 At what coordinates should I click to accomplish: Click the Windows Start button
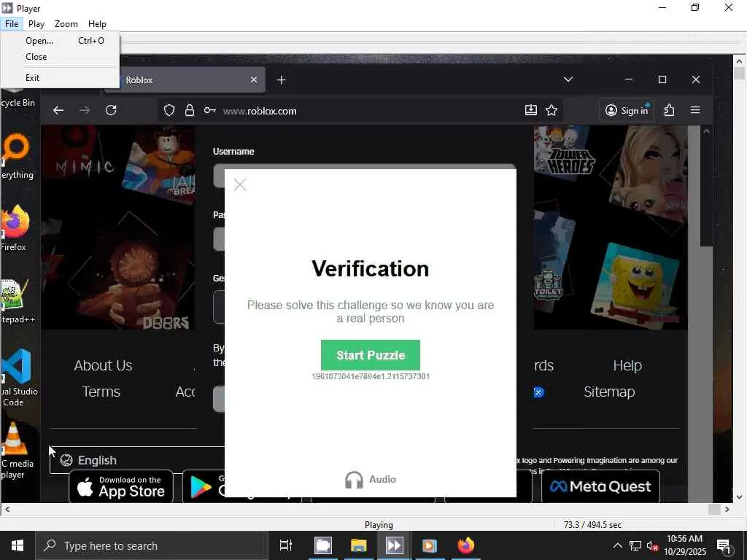click(x=18, y=545)
